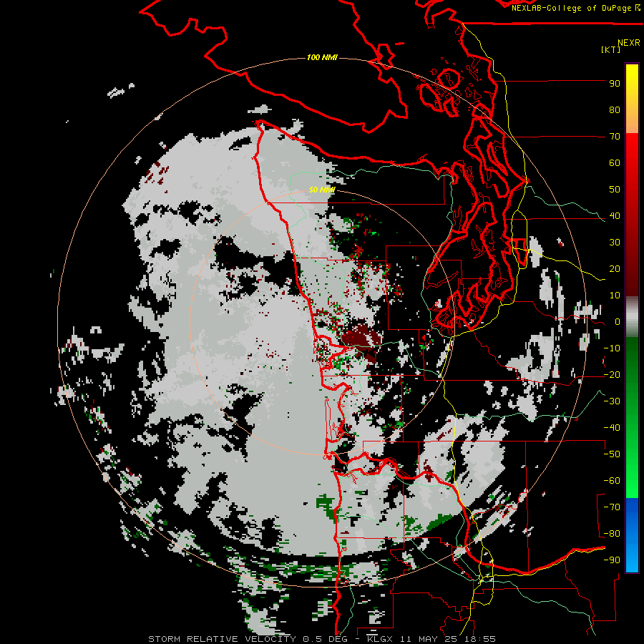Viewport: 644px width, 644px height.
Task: Click the 90 knot legend value
Action: [x=615, y=84]
